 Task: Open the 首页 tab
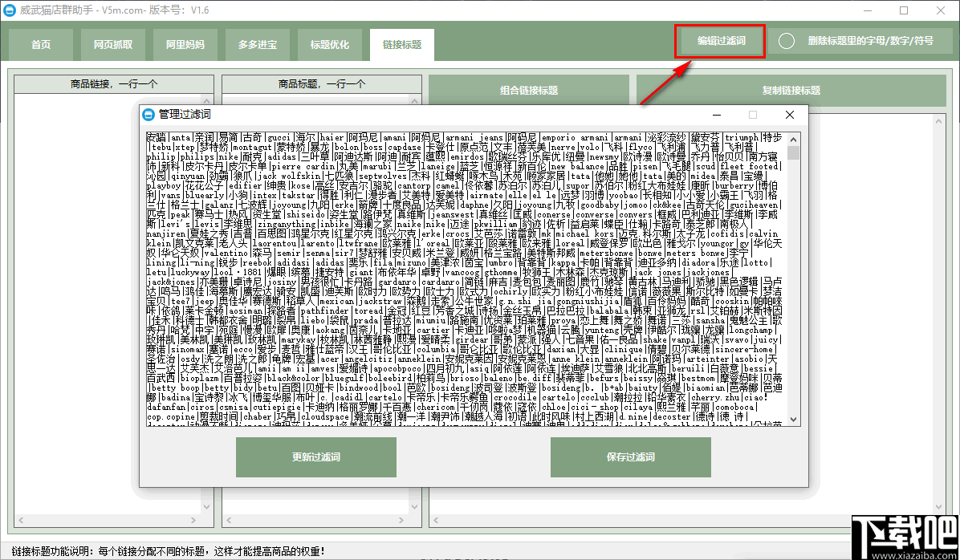[x=41, y=45]
